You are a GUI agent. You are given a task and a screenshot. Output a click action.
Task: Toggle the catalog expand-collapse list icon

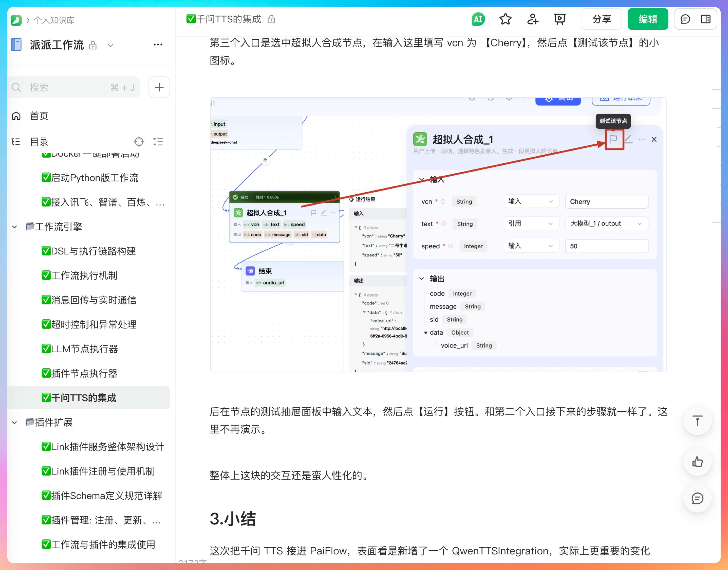158,142
